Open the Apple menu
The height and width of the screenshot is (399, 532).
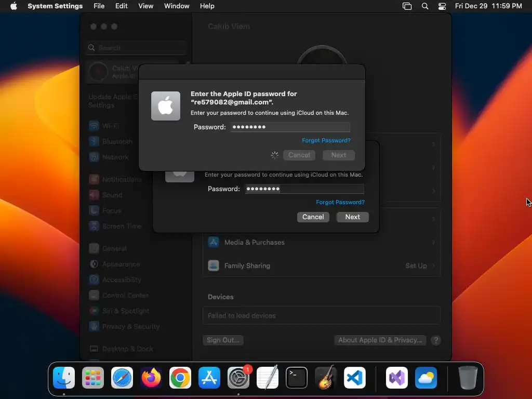tap(14, 6)
